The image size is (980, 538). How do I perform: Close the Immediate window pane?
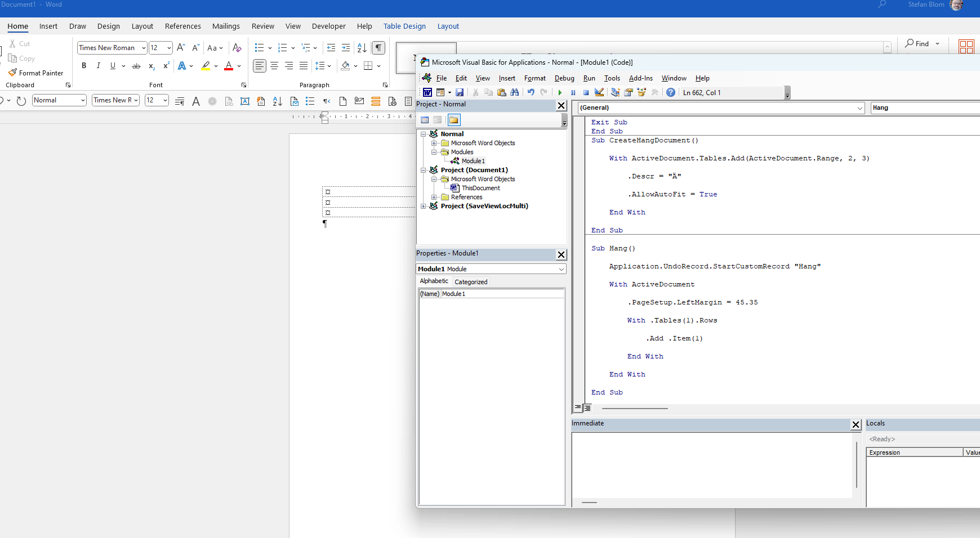coord(856,425)
